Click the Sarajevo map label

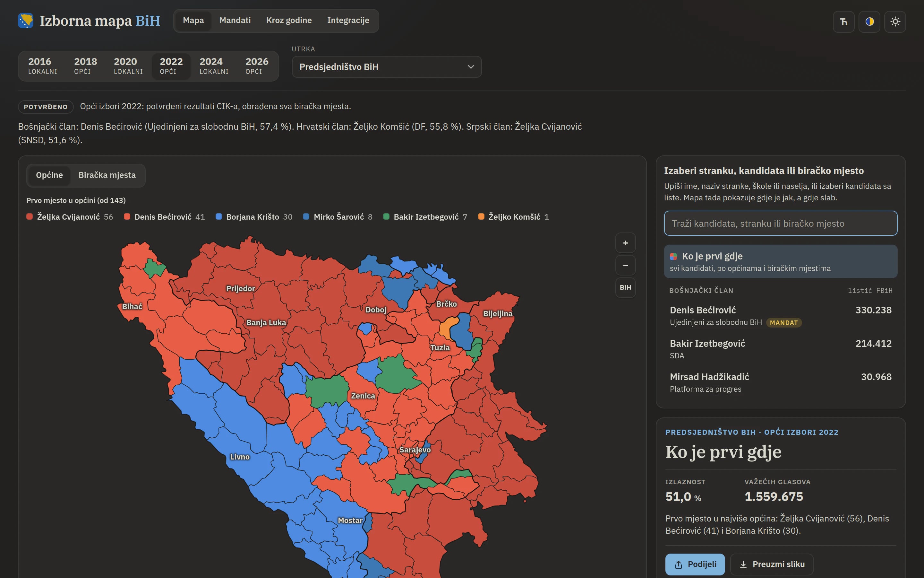pos(415,450)
